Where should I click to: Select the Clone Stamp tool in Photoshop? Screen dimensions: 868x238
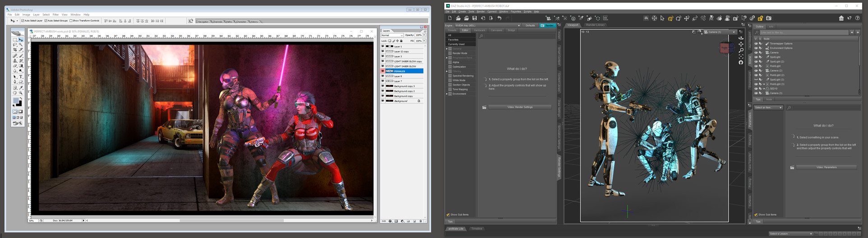[15, 61]
